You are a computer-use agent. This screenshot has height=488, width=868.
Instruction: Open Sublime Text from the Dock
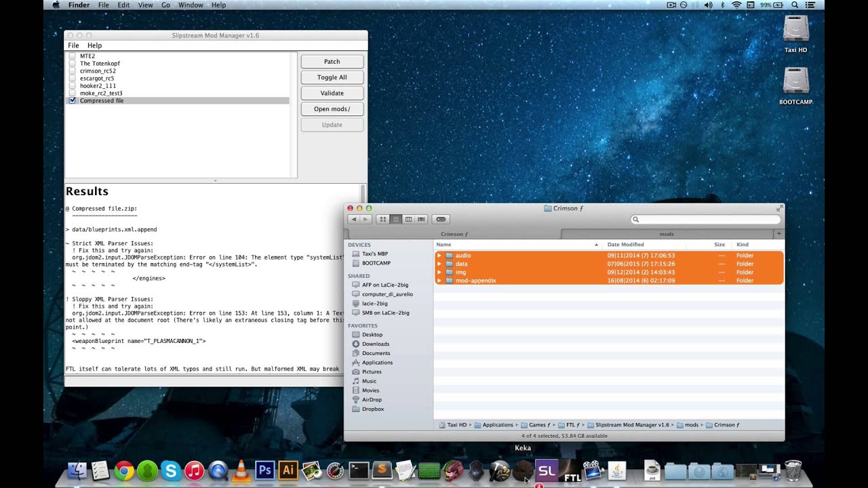pyautogui.click(x=382, y=470)
